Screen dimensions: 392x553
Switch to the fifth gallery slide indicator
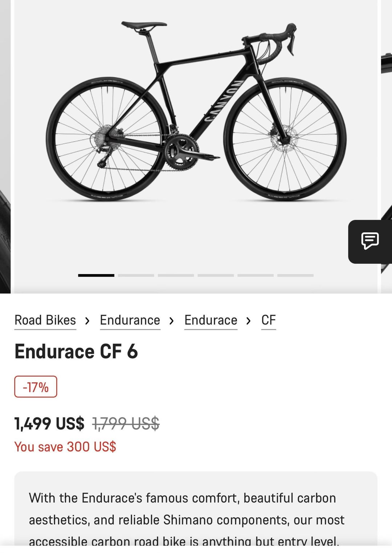tap(256, 276)
